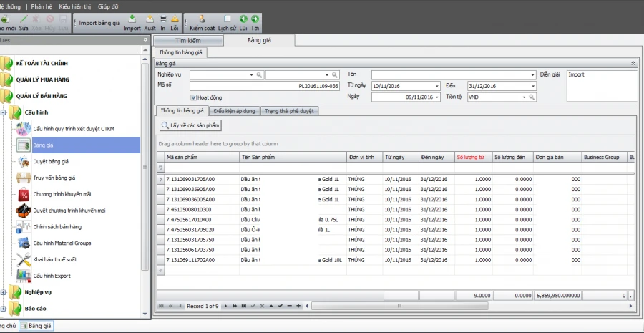Click modules panel vertical scrollbar down arrow
The width and height of the screenshot is (644, 333).
[145, 314]
